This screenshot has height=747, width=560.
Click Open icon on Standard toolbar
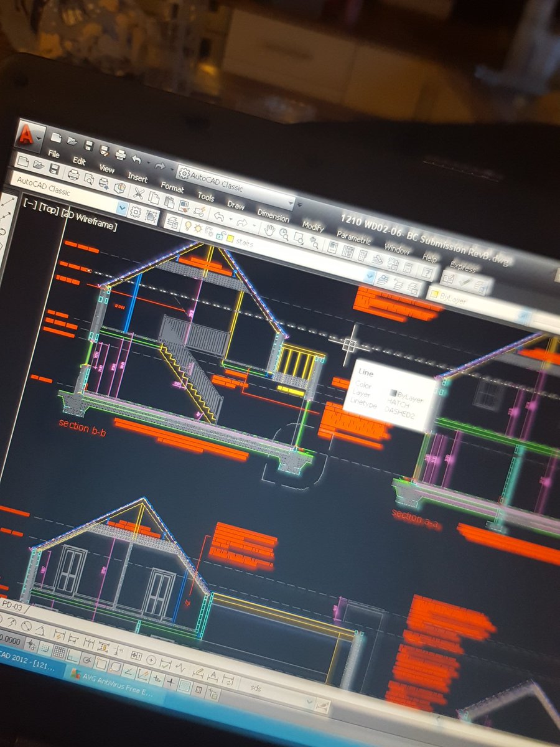(39, 165)
